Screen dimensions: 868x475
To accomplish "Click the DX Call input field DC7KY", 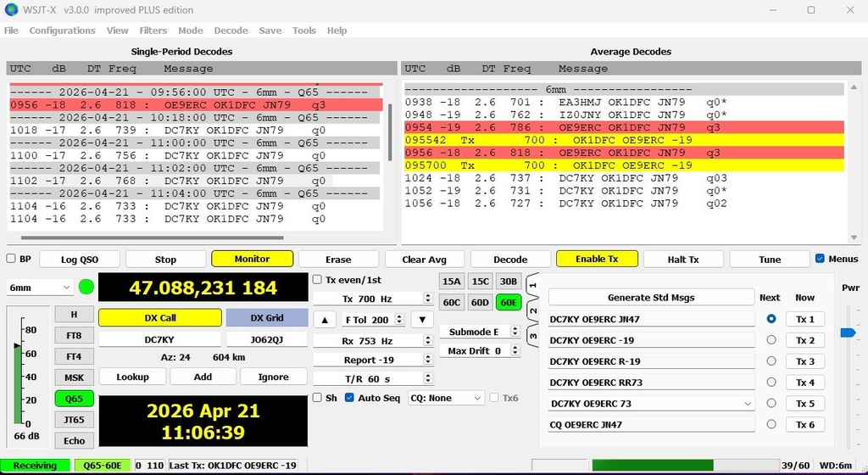I will point(159,339).
